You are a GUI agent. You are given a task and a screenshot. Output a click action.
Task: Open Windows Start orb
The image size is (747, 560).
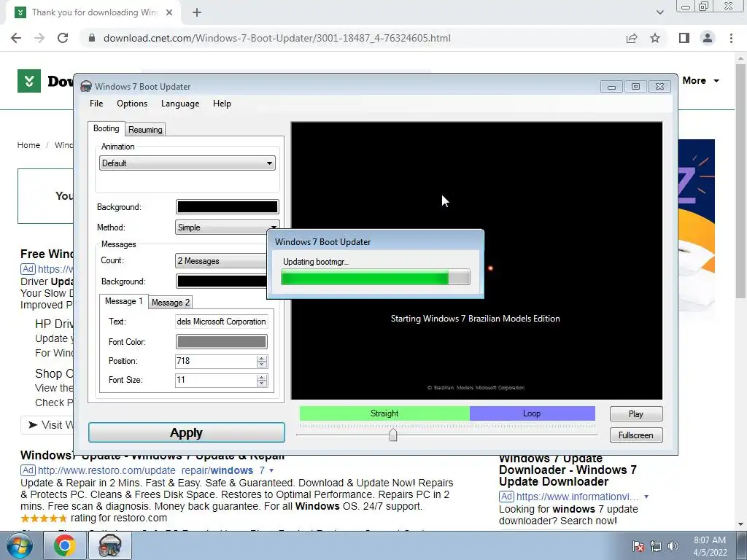19,545
